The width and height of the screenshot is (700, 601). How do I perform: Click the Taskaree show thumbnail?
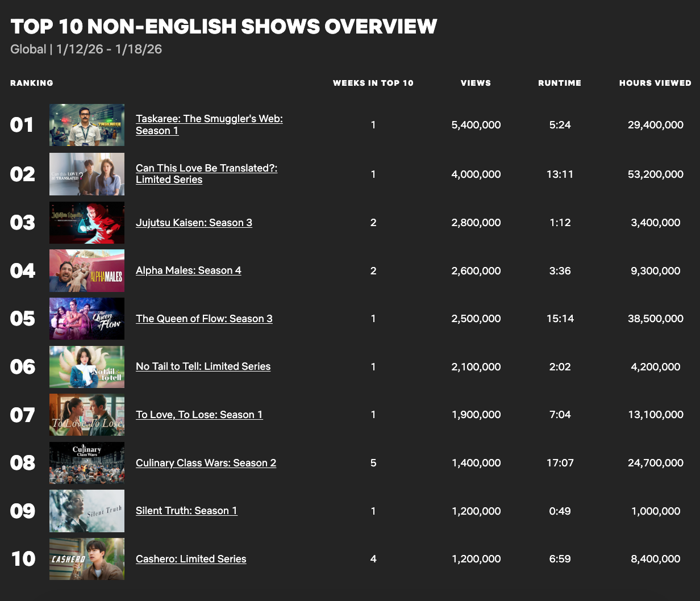click(x=86, y=124)
